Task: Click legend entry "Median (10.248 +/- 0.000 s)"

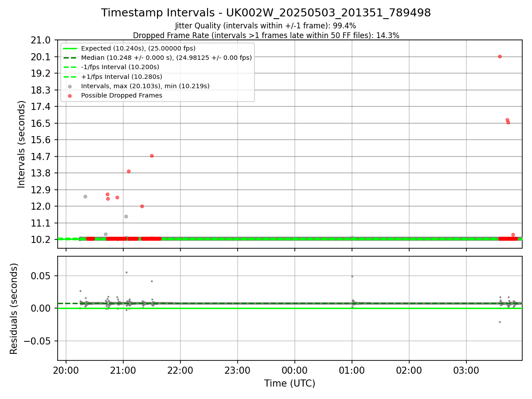Action: coord(166,58)
